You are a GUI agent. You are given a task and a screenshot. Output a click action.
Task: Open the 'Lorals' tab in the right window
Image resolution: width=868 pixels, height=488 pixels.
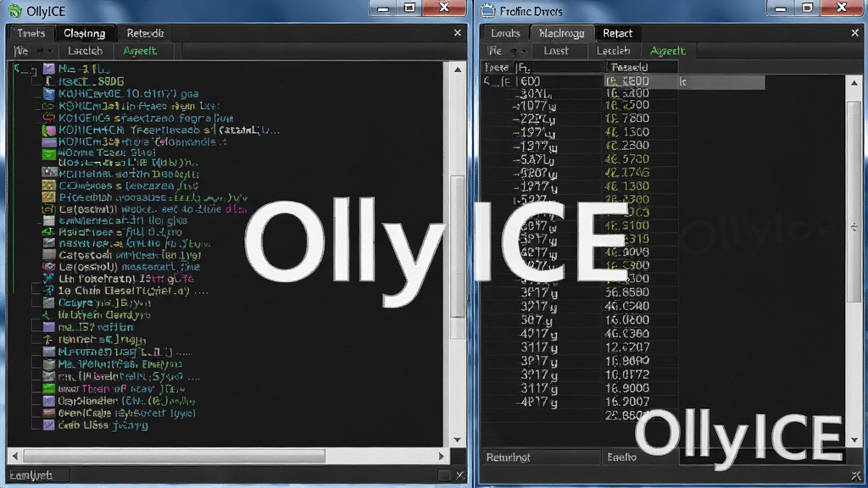(505, 33)
